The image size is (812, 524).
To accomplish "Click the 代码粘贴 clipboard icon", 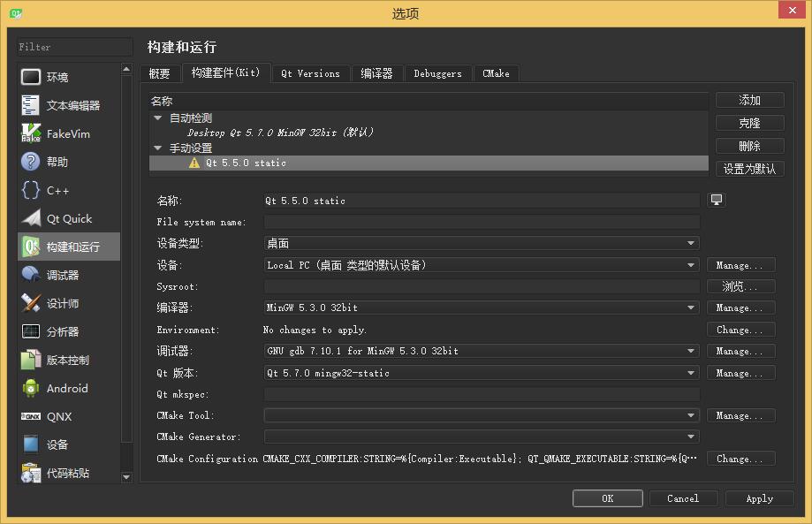I will pos(31,473).
